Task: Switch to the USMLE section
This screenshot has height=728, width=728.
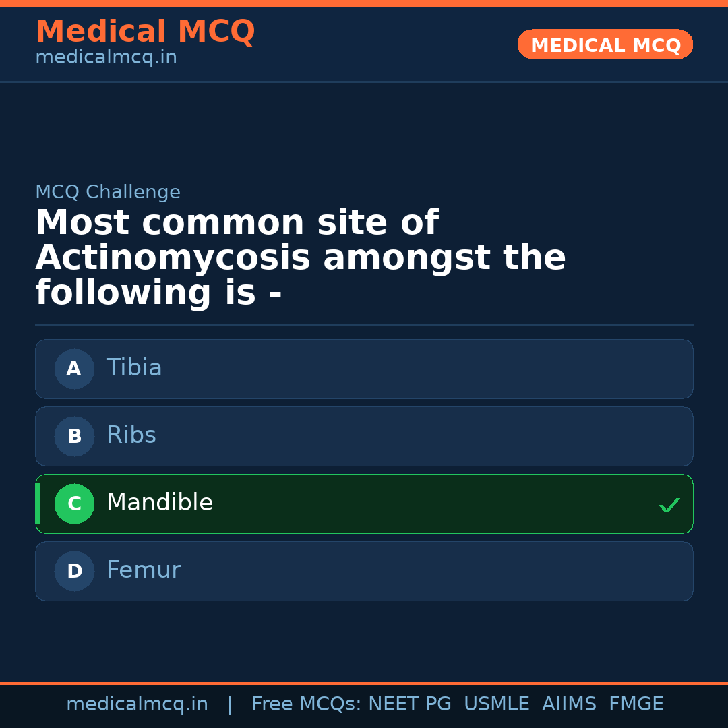Action: [497, 704]
